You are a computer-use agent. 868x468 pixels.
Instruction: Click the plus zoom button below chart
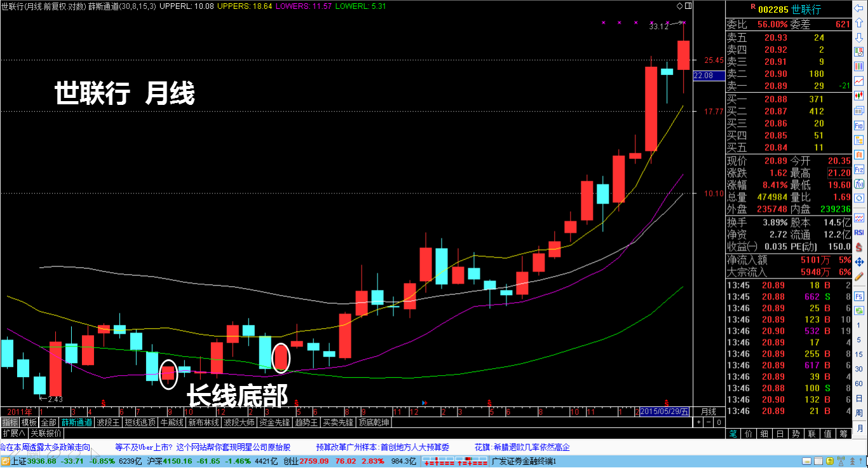[x=698, y=422]
